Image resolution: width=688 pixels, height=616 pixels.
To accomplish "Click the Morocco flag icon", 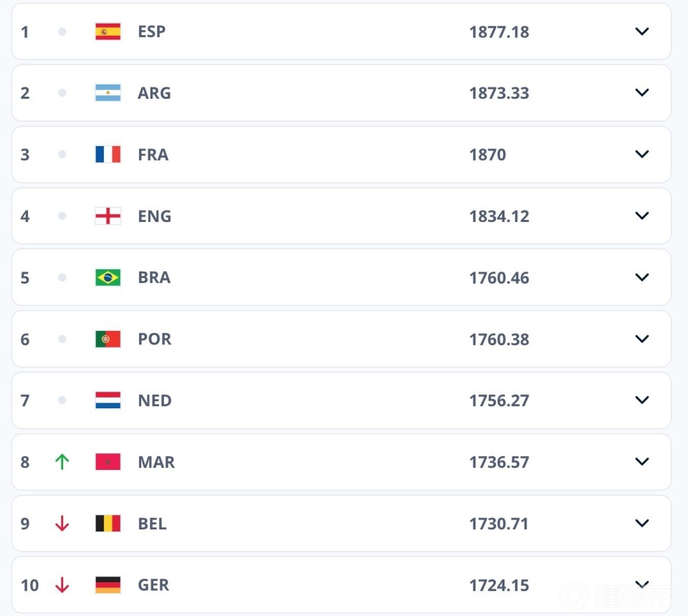I will click(107, 462).
